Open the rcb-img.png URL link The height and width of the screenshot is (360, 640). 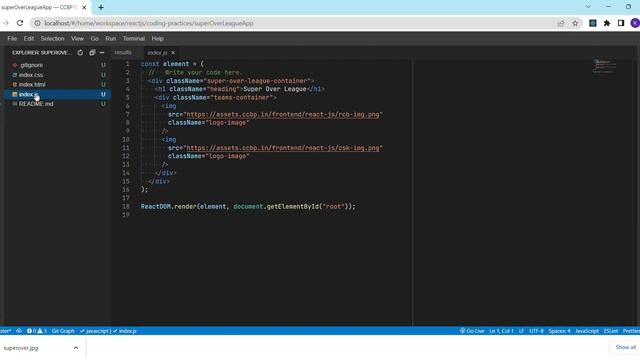[283, 115]
